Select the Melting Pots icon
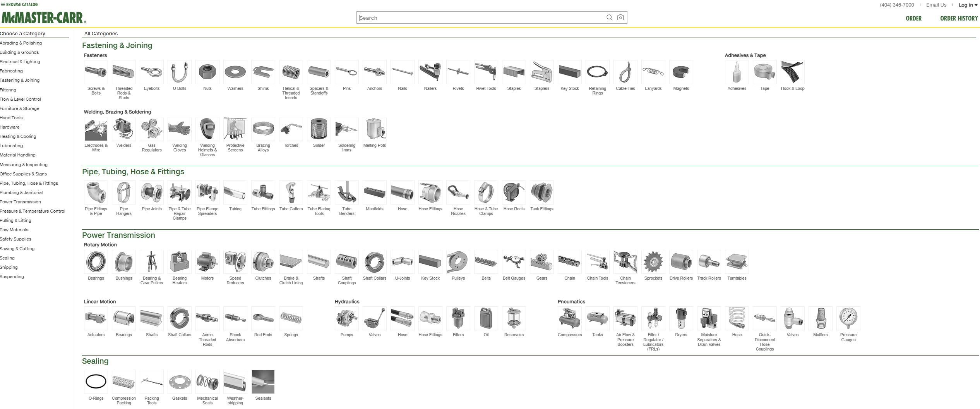980x409 pixels. pyautogui.click(x=375, y=129)
